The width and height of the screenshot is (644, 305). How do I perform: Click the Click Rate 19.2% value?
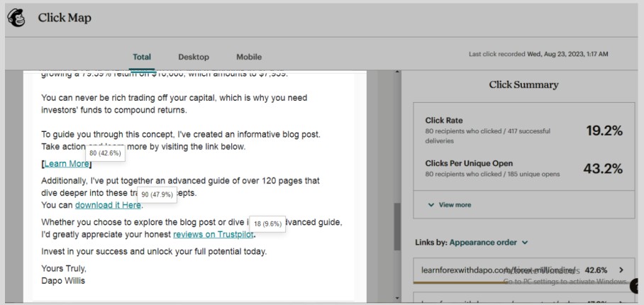pyautogui.click(x=604, y=131)
